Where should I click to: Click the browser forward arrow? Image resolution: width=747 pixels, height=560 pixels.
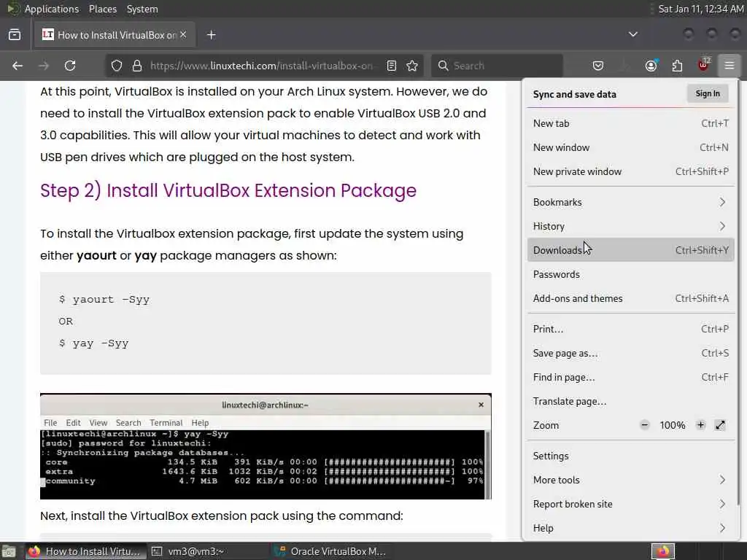click(44, 66)
